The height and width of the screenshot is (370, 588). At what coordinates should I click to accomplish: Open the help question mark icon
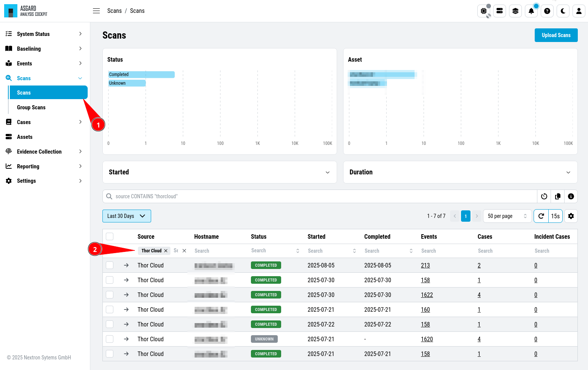pos(547,11)
